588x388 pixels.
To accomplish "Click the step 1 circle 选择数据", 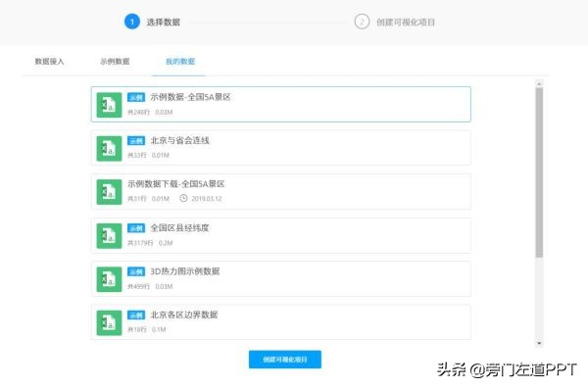I will pyautogui.click(x=132, y=22).
